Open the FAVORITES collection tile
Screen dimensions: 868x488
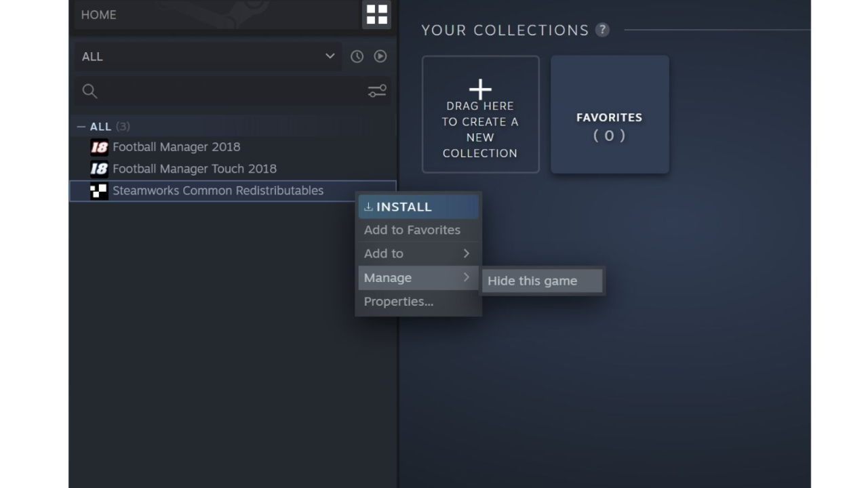(x=610, y=115)
